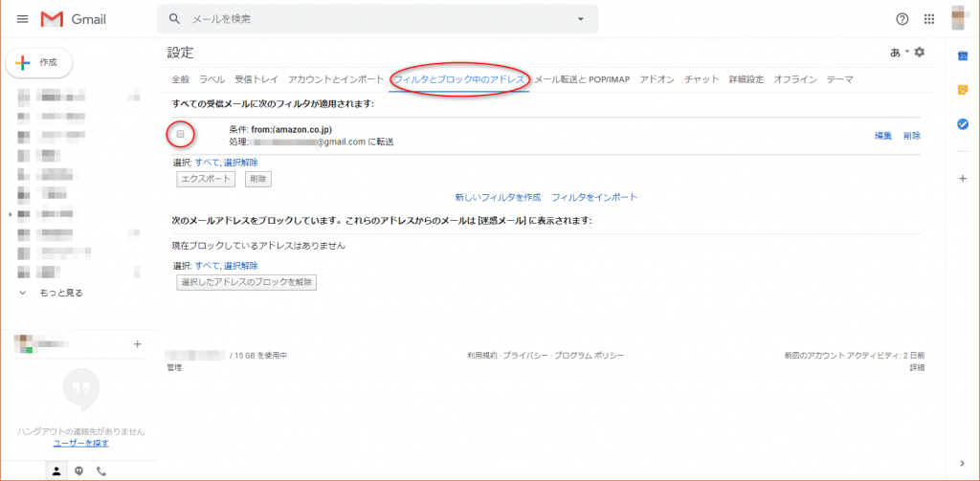The image size is (980, 481).
Task: Open the main menu hamburger icon
Action: tap(23, 19)
